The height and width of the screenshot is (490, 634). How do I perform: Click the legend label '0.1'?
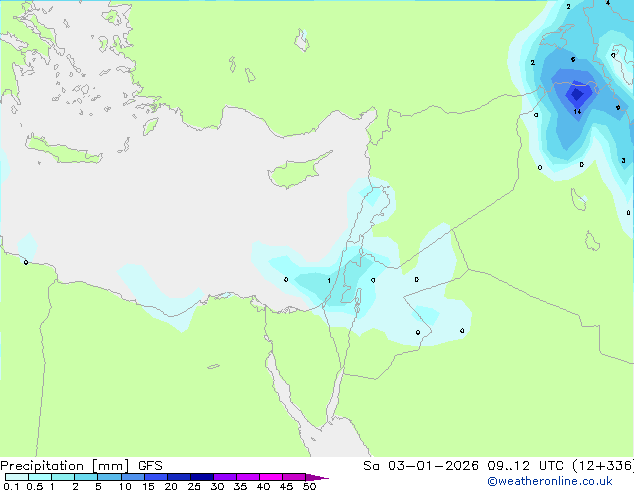pos(11,486)
